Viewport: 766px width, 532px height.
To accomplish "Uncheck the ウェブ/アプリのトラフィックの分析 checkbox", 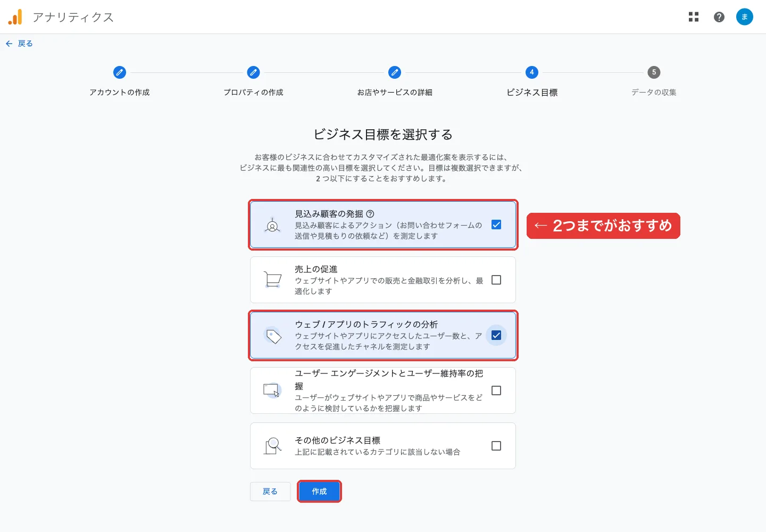I will pos(496,335).
